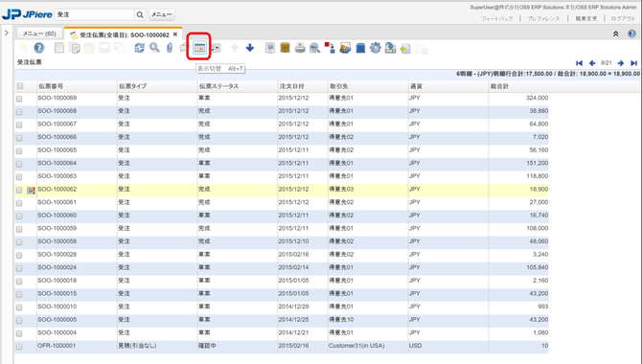
Task: Click the Refresh toolbar icon
Action: tap(139, 48)
